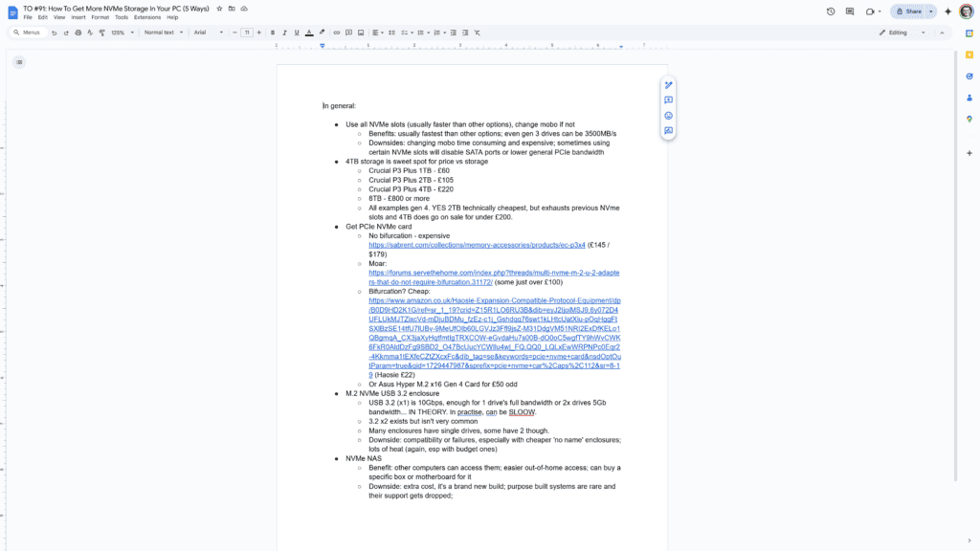
Task: Click the print icon
Action: (x=78, y=33)
